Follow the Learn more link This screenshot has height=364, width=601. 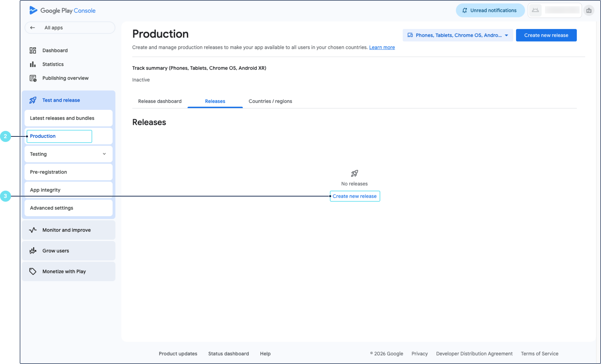point(382,47)
